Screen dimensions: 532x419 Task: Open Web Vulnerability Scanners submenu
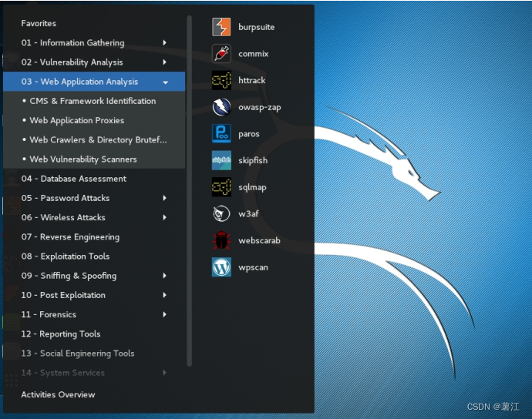[94, 159]
